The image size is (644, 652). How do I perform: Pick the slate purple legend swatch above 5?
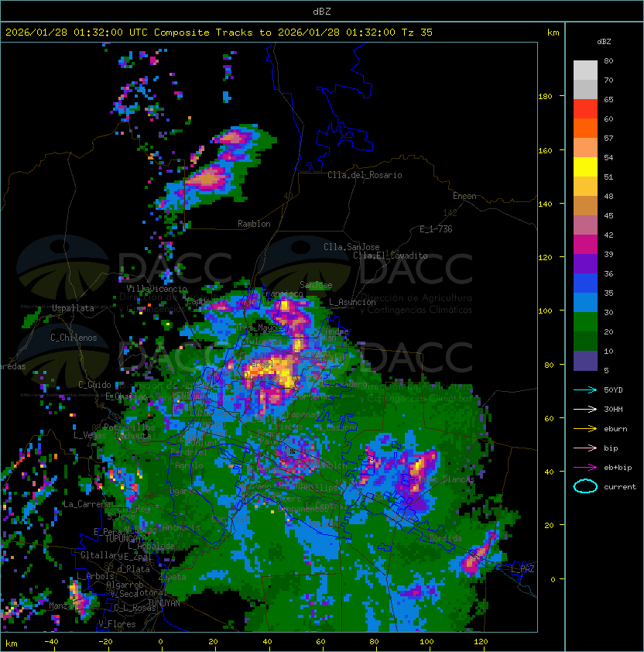click(585, 361)
